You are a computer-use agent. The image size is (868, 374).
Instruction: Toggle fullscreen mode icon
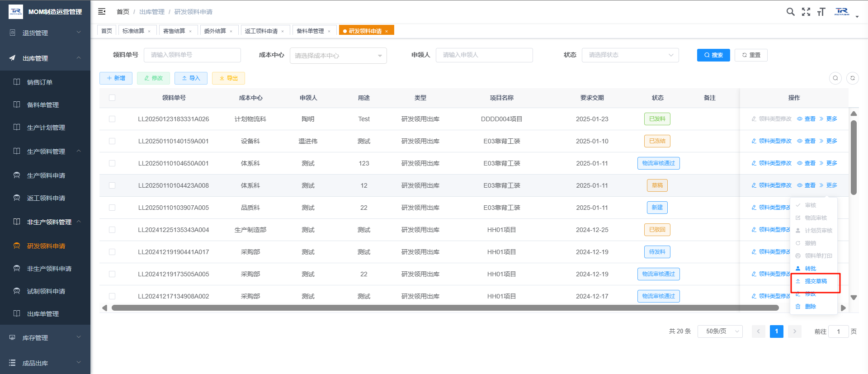click(806, 12)
